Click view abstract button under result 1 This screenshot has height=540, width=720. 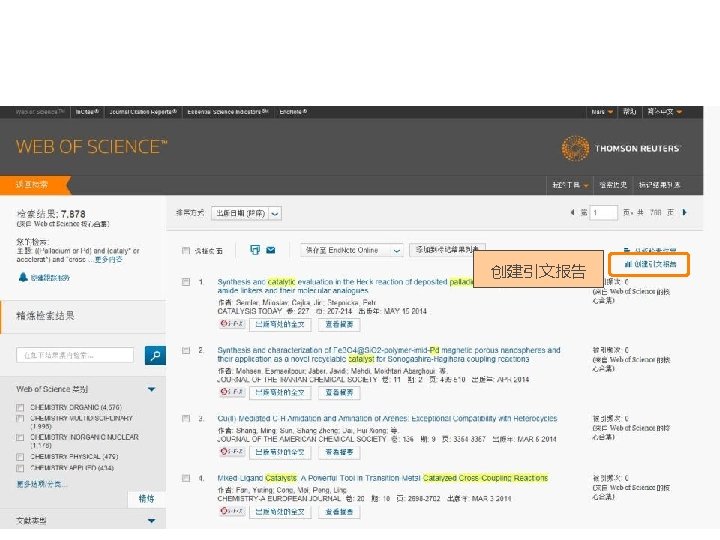pos(339,324)
